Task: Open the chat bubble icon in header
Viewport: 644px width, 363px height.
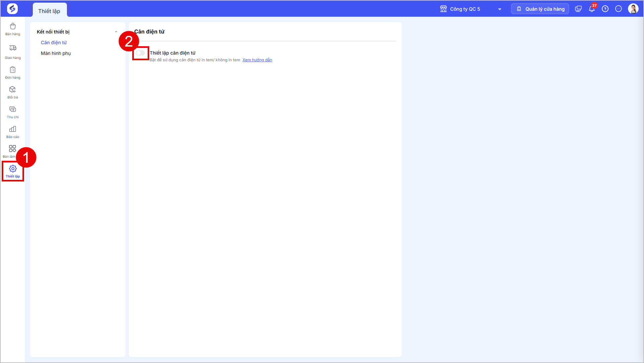Action: [619, 9]
